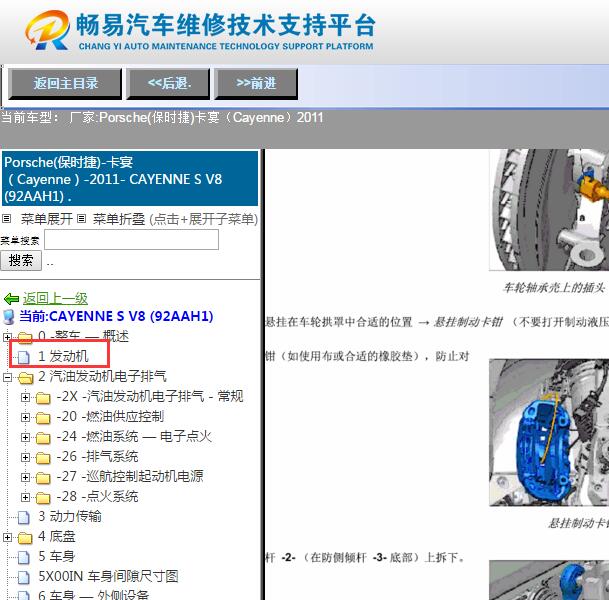Click folder icon beside -24 燃油系统
The width and height of the screenshot is (609, 600).
[43, 438]
